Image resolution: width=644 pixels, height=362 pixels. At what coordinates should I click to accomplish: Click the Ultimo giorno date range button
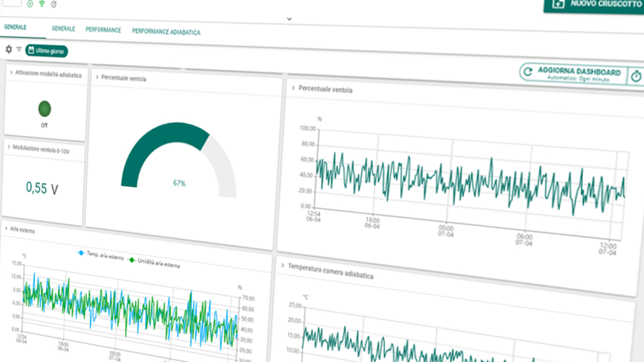point(47,51)
